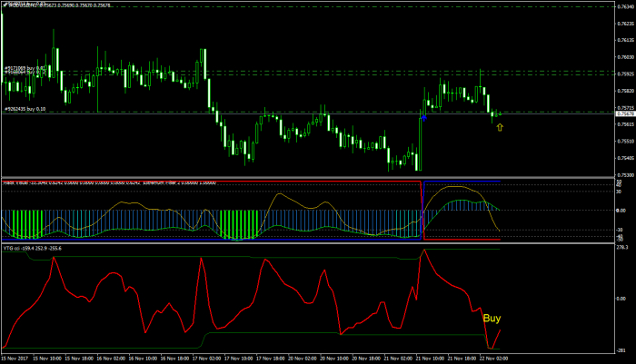Click the 15 Nov 10:00 time label
The image size is (636, 364).
(47, 359)
